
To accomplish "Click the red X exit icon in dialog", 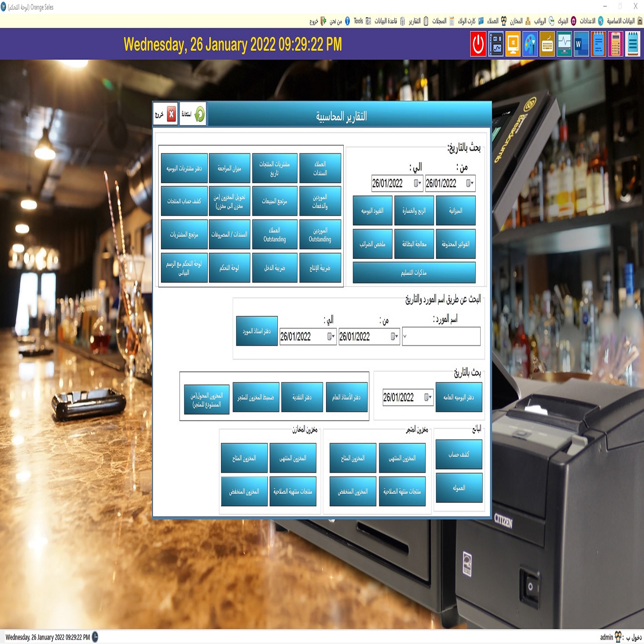I will [171, 114].
